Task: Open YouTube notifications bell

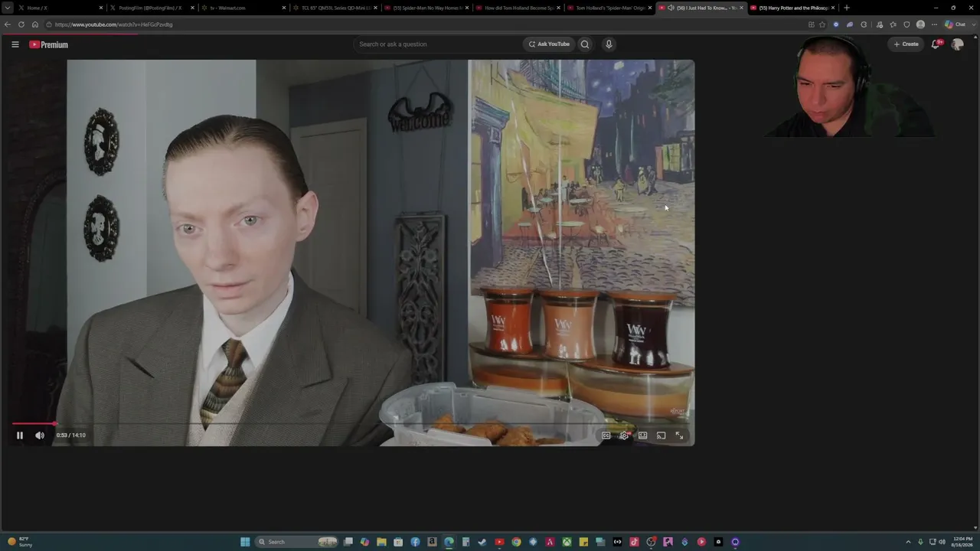Action: click(x=935, y=44)
